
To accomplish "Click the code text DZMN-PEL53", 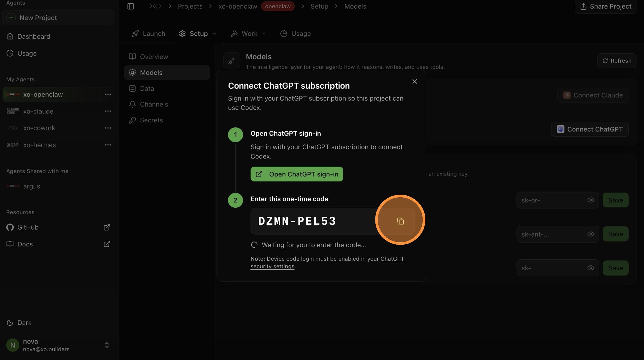I will (297, 221).
